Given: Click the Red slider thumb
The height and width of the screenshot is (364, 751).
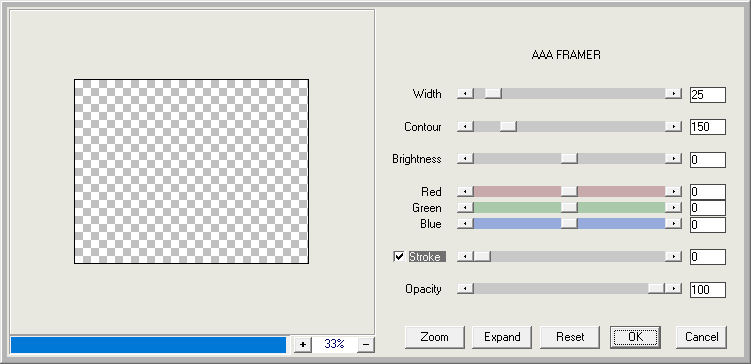Looking at the screenshot, I should [569, 192].
